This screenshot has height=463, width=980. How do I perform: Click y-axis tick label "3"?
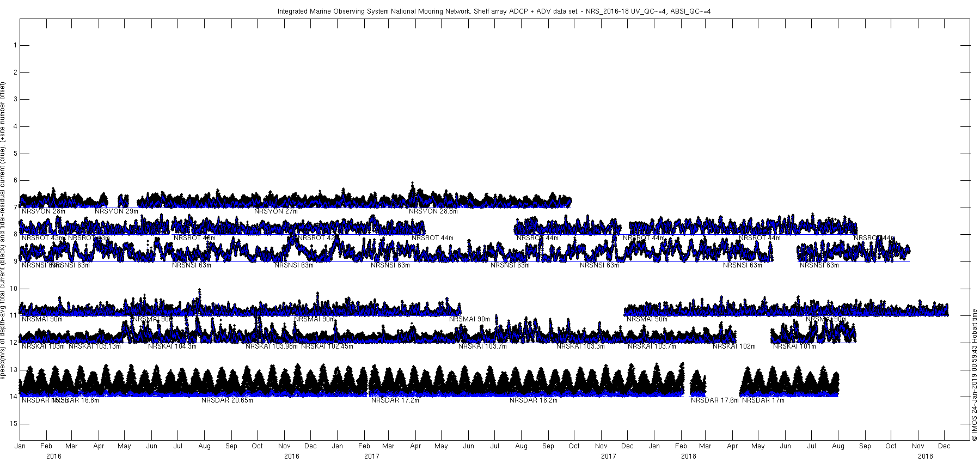pos(15,99)
